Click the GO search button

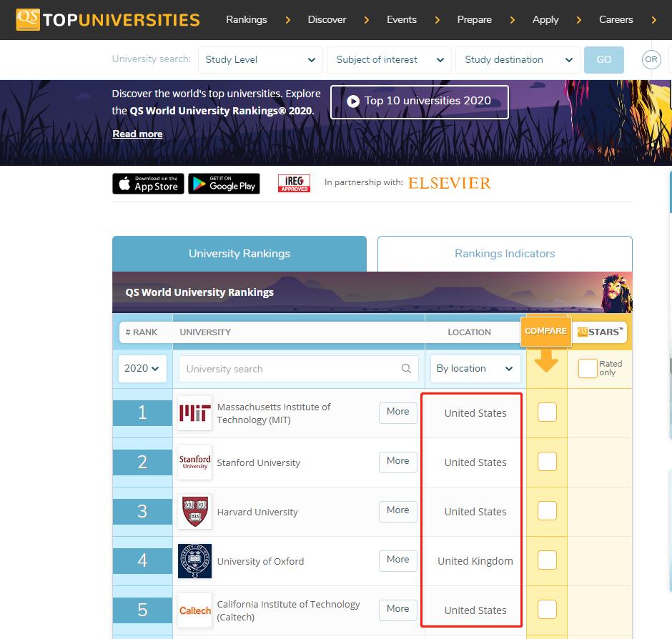point(604,59)
